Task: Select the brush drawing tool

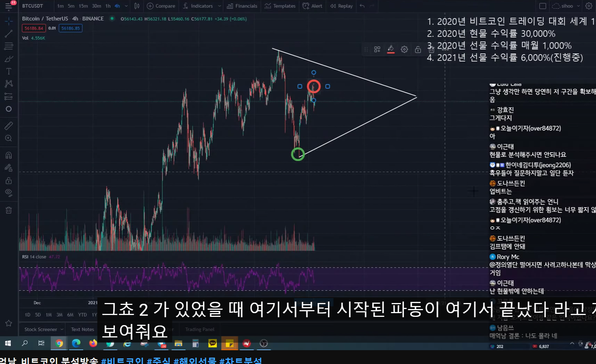Action: point(9,59)
